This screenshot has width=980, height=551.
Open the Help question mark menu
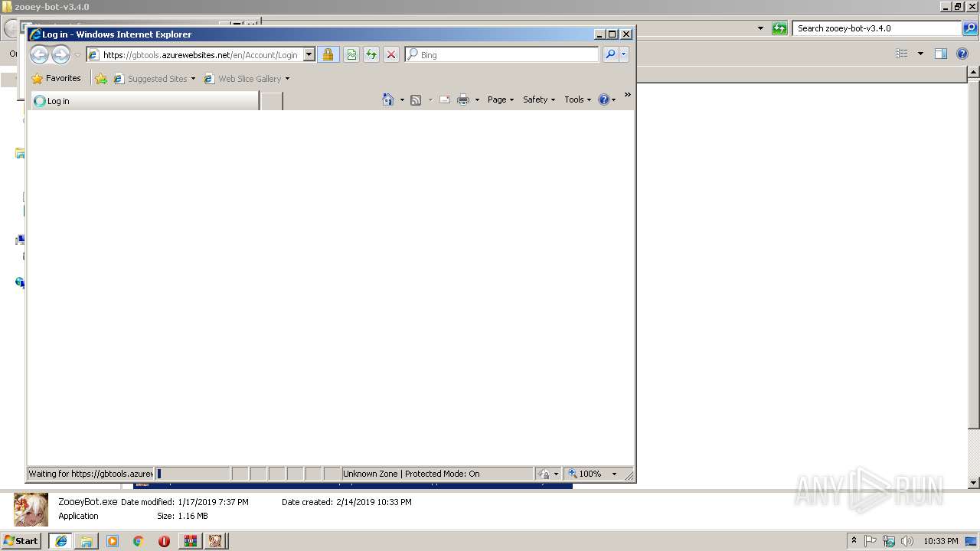tap(607, 99)
